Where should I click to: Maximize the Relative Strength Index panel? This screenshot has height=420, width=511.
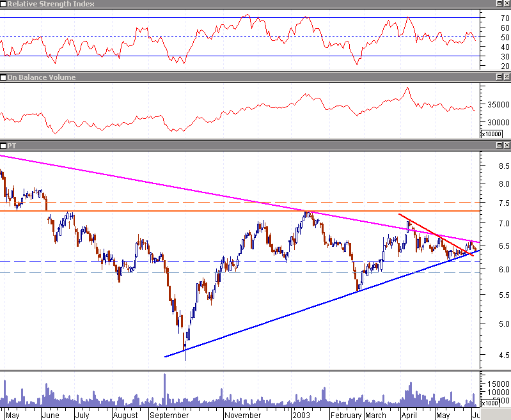[x=499, y=4]
